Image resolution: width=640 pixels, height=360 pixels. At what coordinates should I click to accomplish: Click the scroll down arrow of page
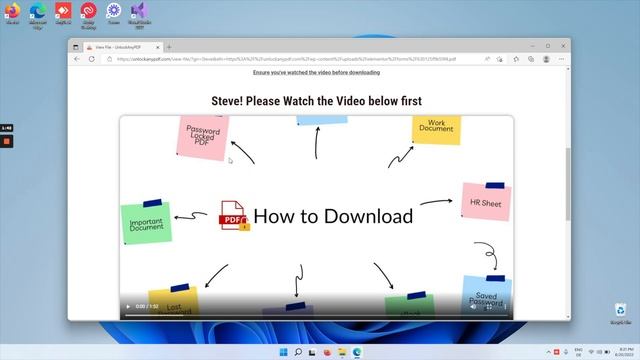568,317
